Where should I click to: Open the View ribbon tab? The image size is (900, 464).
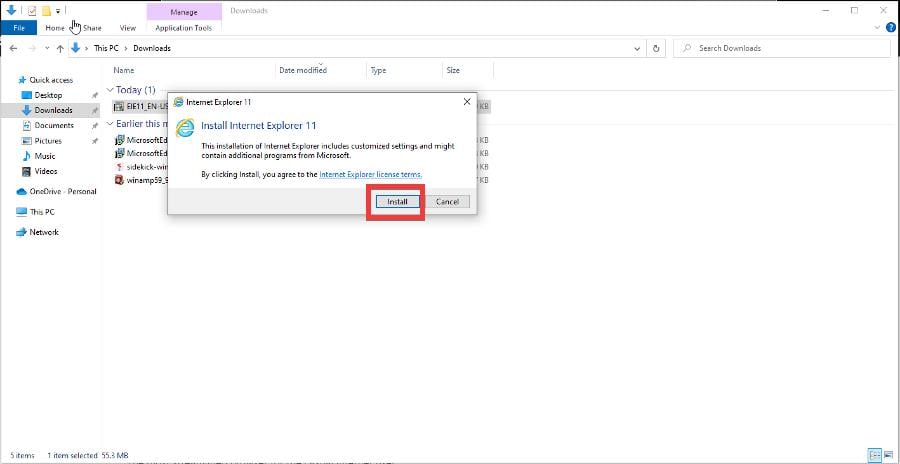click(127, 28)
